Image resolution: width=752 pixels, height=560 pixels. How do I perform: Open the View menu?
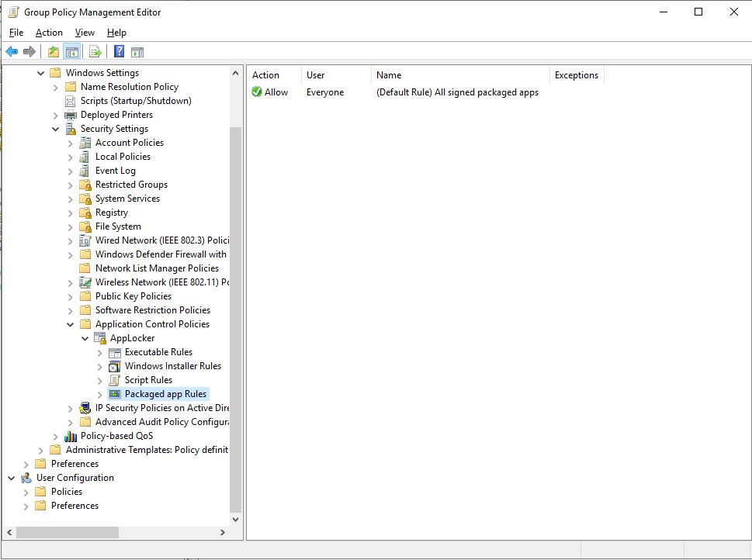(85, 33)
